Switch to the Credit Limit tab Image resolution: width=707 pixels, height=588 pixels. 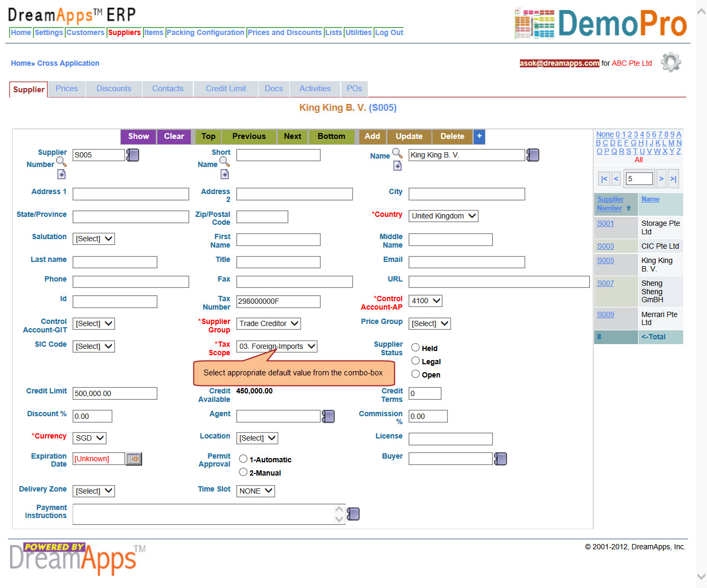[226, 89]
